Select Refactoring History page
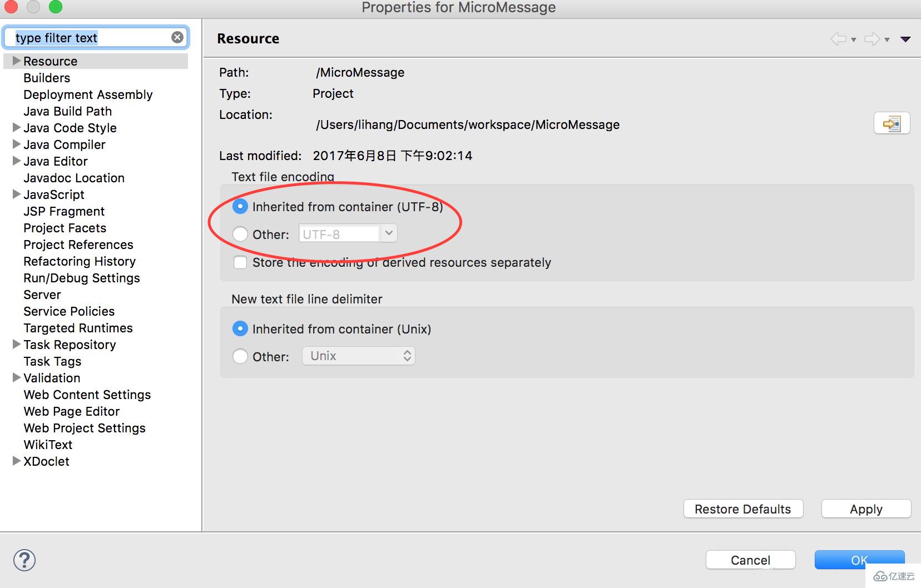Image resolution: width=921 pixels, height=588 pixels. point(80,261)
